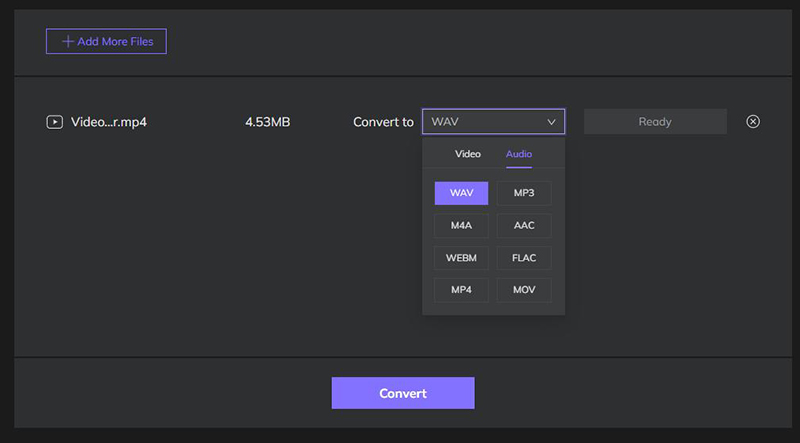Choose MP3 output format
Screen dimensions: 800x443
click(x=524, y=193)
